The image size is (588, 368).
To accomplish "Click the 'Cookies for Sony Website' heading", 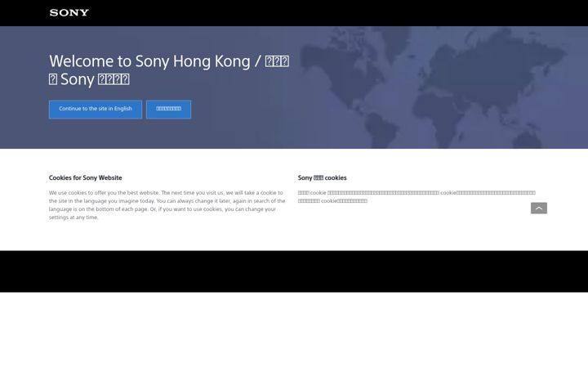I will coord(85,177).
